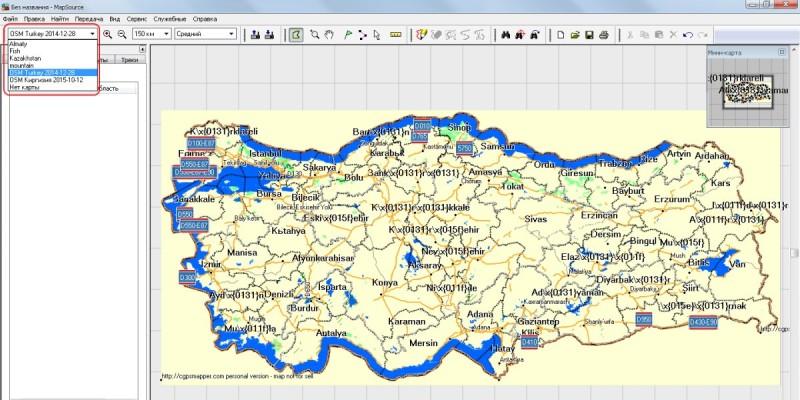Open the Найти menu
This screenshot has height=400, width=800.
(x=60, y=19)
